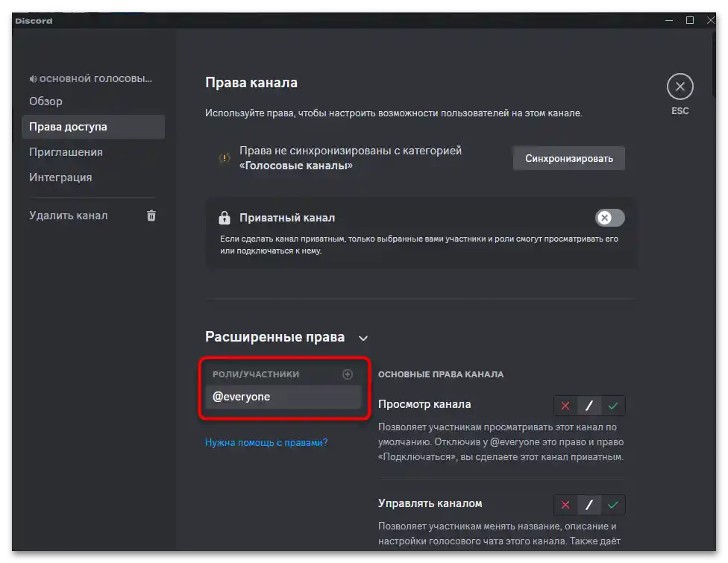Set Управлять каналом to neutral slash
728x563 pixels.
(x=589, y=504)
